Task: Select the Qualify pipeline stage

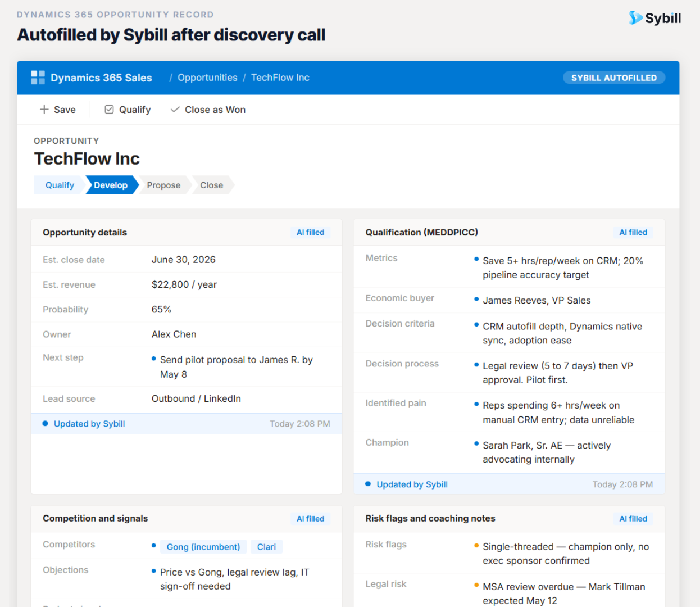Action: pyautogui.click(x=60, y=185)
